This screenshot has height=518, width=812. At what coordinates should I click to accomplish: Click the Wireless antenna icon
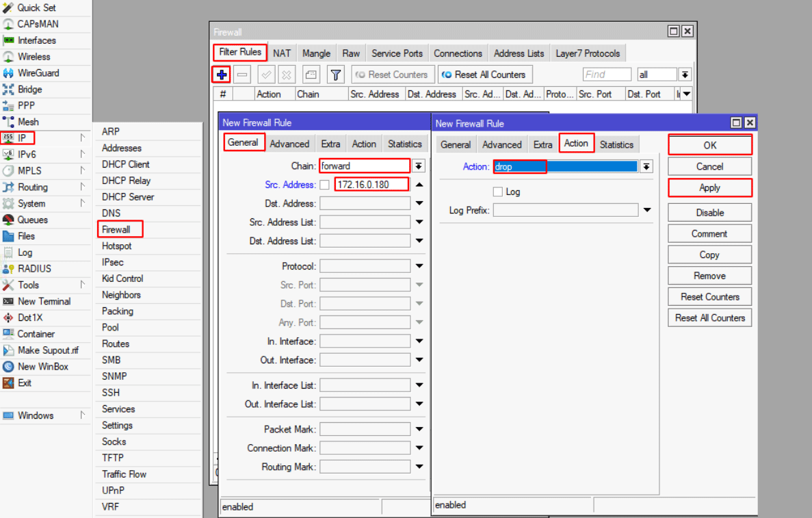(x=8, y=57)
